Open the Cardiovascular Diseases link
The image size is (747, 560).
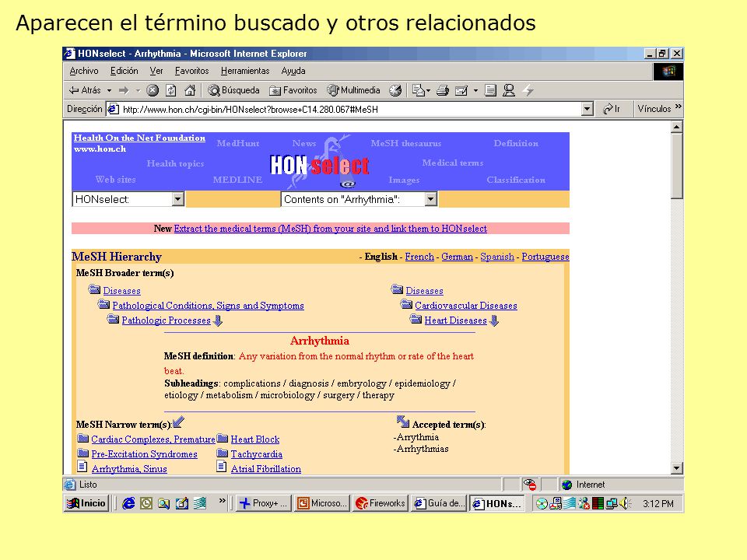click(466, 306)
